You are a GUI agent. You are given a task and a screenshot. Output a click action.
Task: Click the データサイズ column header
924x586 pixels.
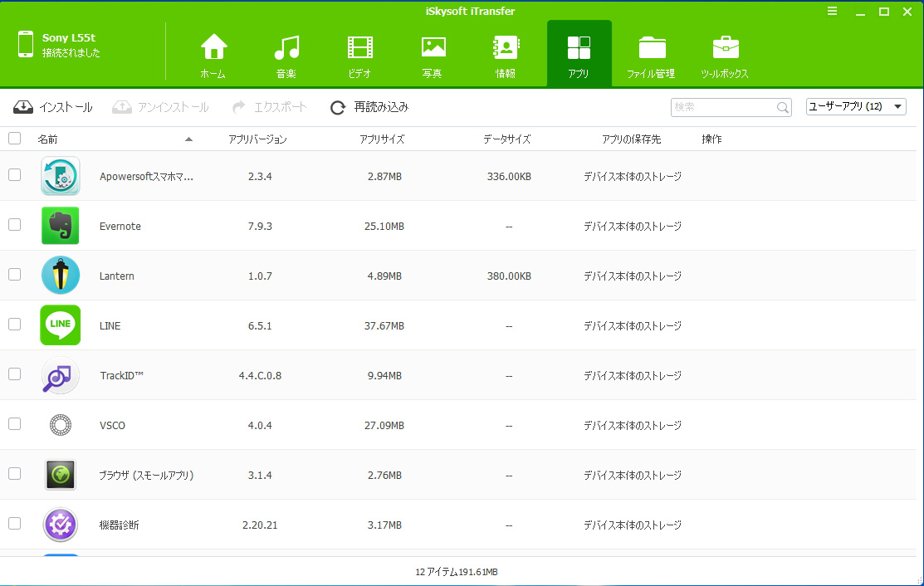[506, 139]
